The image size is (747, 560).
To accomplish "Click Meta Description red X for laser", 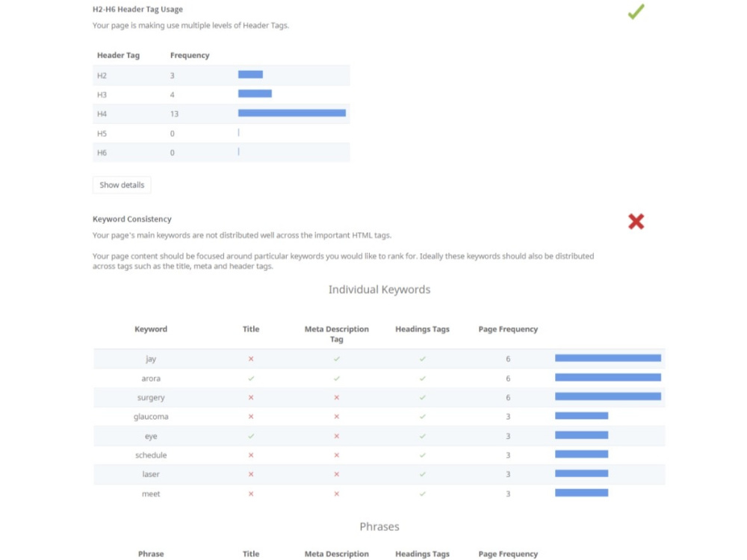I will 337,474.
